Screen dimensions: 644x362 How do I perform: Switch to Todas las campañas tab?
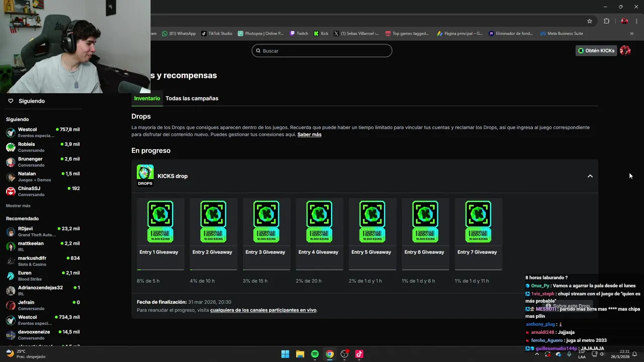pos(192,99)
